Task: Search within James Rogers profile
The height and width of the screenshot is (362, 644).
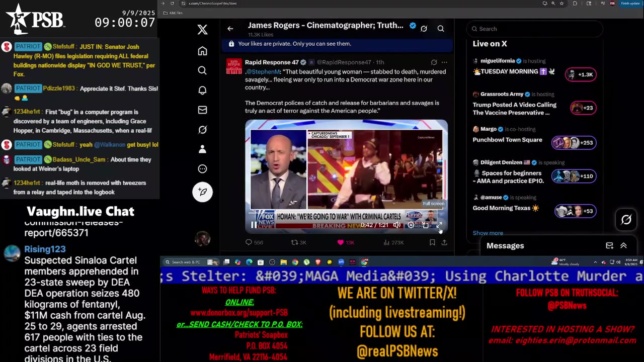Action: tap(441, 29)
